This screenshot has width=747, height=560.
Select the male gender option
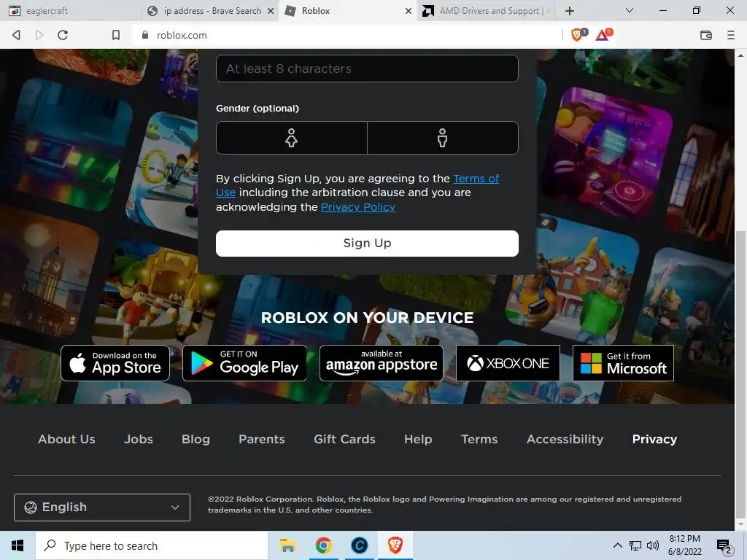click(x=443, y=138)
